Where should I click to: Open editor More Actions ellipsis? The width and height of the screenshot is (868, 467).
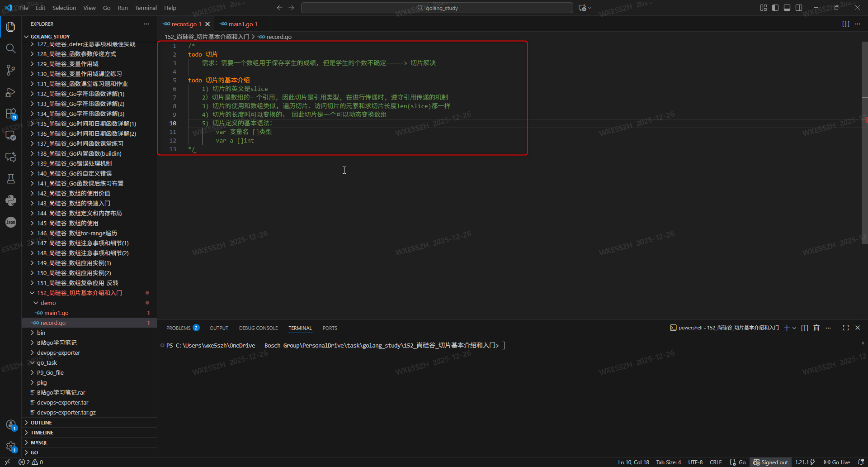tap(858, 24)
